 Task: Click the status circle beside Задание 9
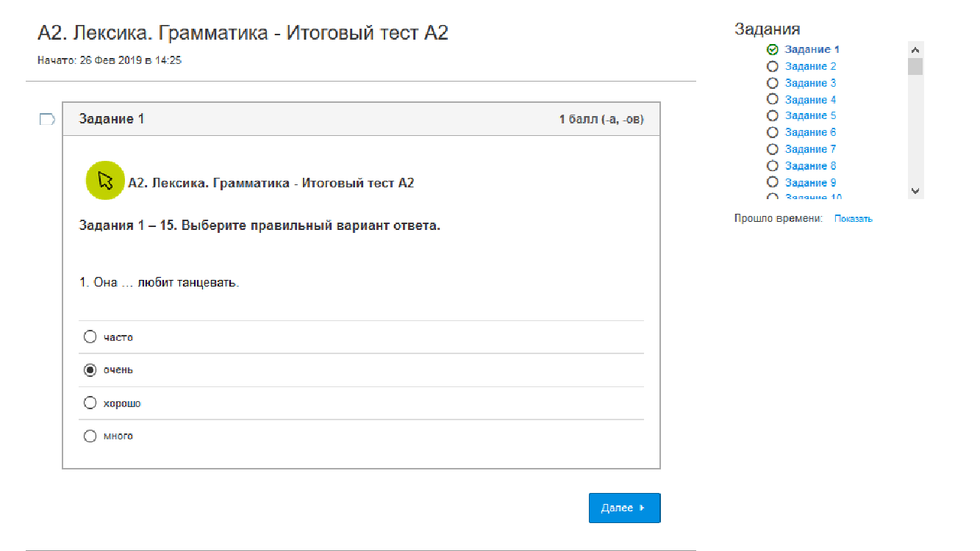[772, 182]
